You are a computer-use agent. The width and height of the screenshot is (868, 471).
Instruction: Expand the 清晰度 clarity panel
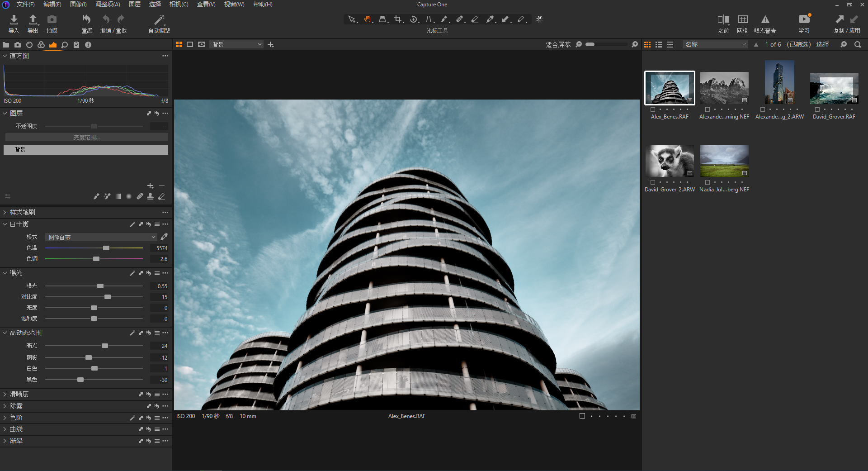[5, 394]
